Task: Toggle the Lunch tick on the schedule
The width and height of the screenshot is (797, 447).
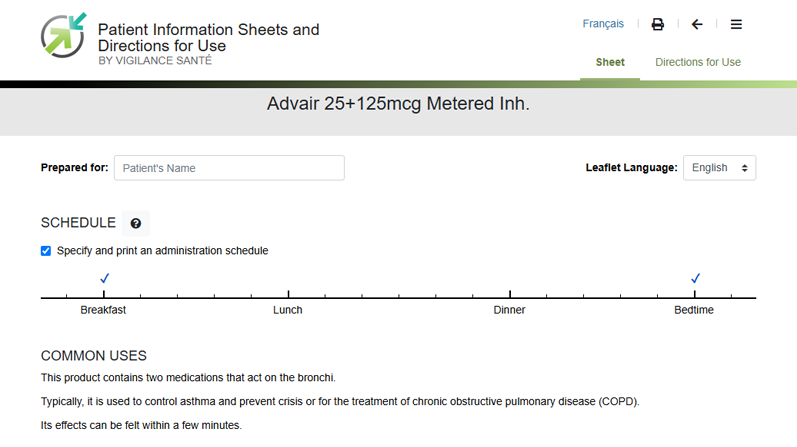Action: click(x=288, y=294)
